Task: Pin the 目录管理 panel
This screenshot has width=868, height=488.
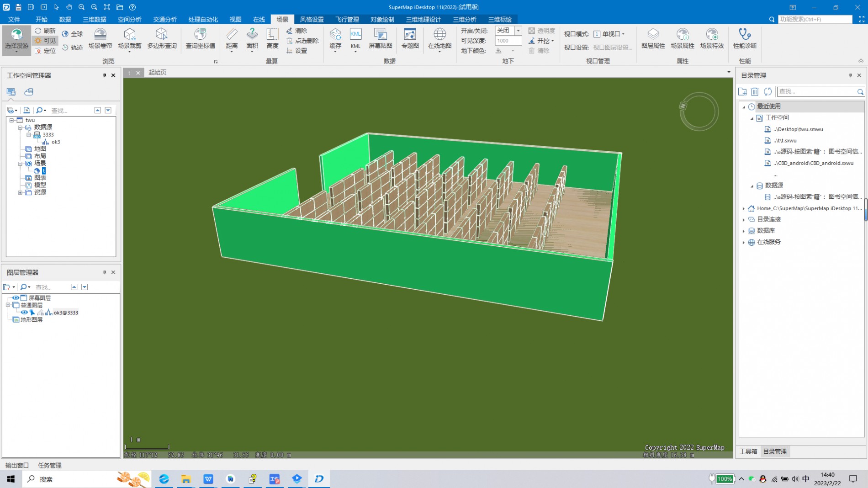Action: (x=850, y=75)
